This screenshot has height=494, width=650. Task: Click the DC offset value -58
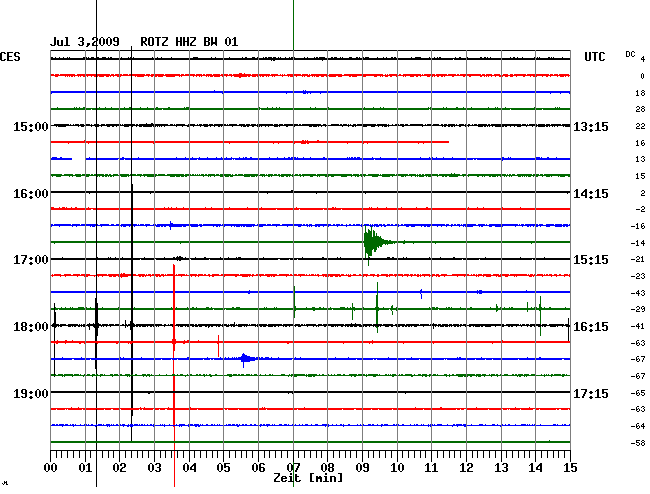(638, 443)
